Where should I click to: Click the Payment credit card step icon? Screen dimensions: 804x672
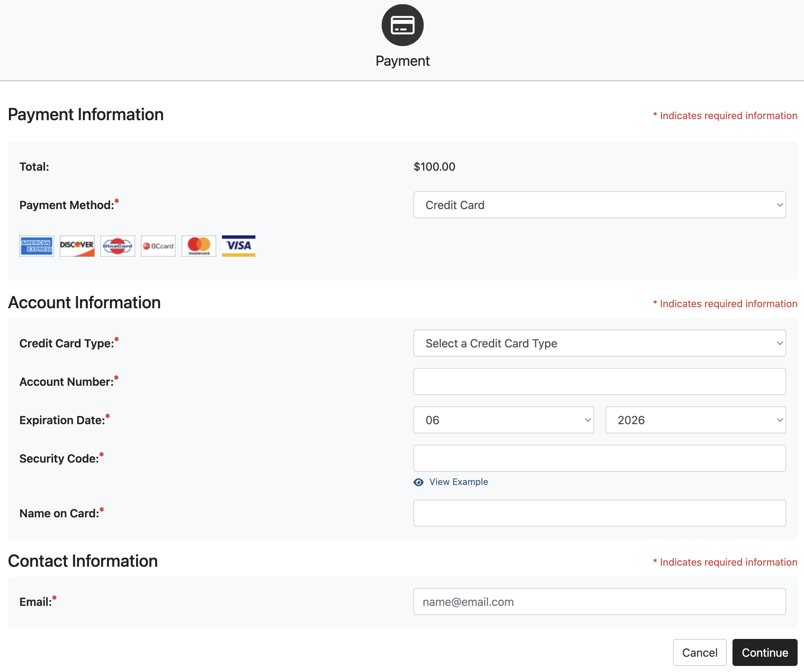(x=402, y=25)
